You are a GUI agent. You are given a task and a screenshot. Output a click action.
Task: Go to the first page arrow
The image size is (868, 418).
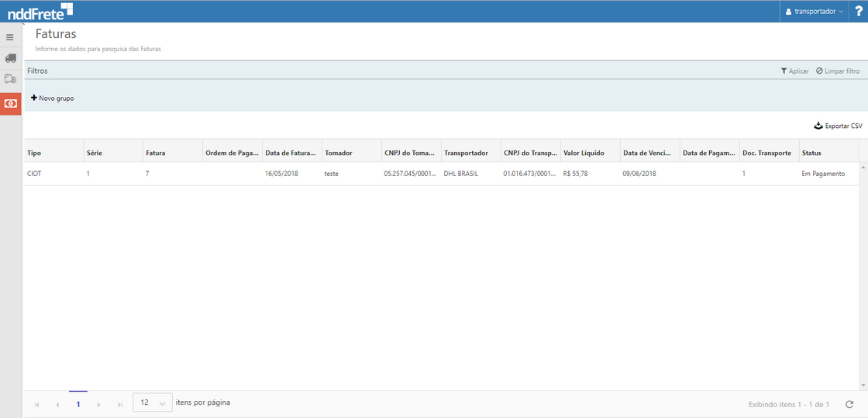pyautogui.click(x=36, y=404)
